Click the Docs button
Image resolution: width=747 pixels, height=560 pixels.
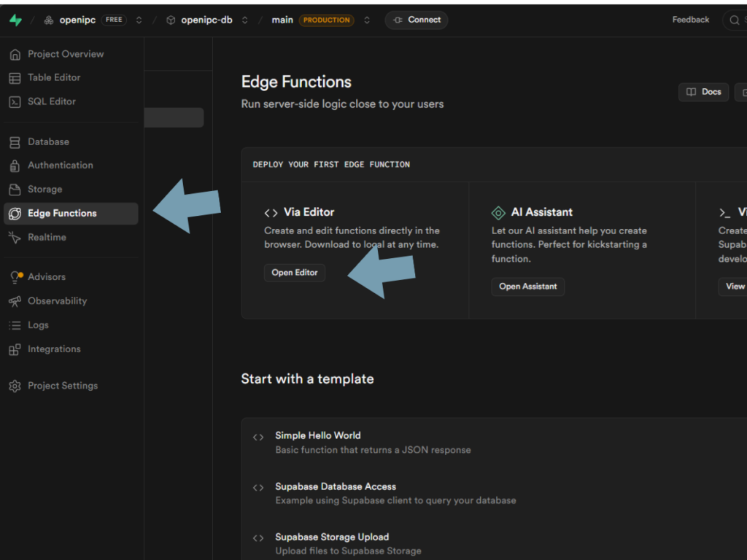pyautogui.click(x=704, y=92)
